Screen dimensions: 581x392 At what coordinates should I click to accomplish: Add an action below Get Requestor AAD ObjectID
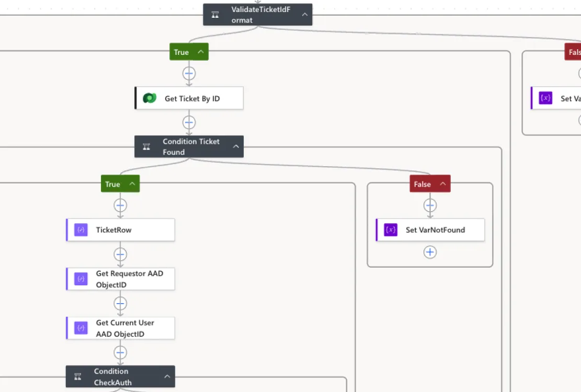pyautogui.click(x=120, y=304)
